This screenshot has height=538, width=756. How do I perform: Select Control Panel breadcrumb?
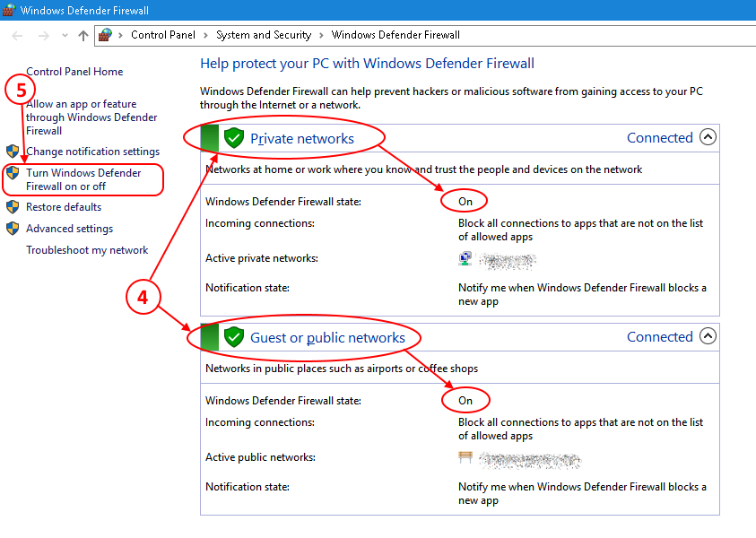163,35
